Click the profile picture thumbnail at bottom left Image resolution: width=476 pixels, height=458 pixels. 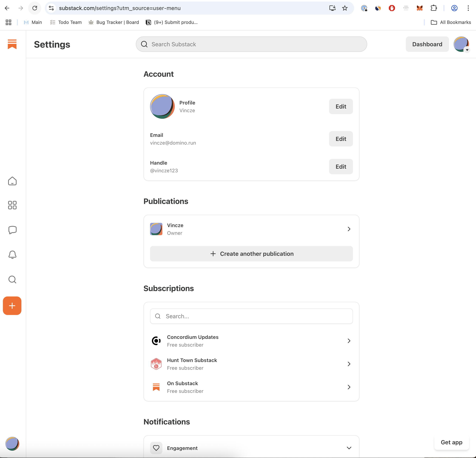tap(12, 444)
